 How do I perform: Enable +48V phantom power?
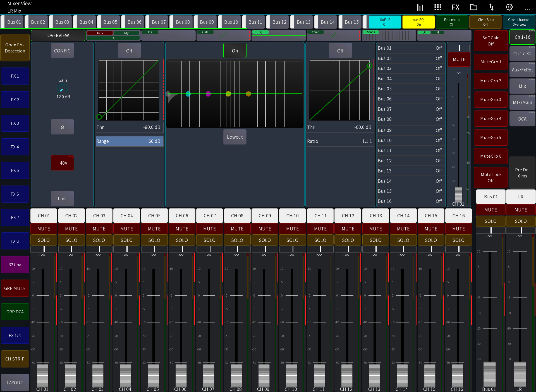pyautogui.click(x=62, y=163)
